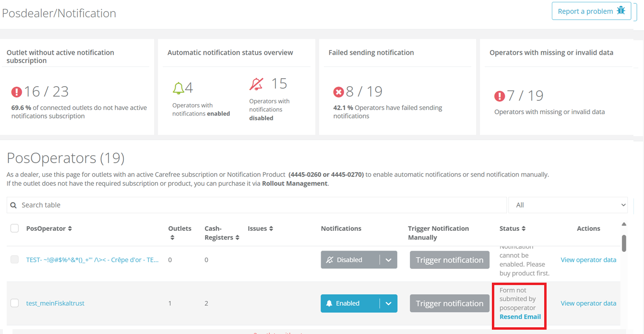Click the red crossed-out bell disabled icon

point(256,84)
